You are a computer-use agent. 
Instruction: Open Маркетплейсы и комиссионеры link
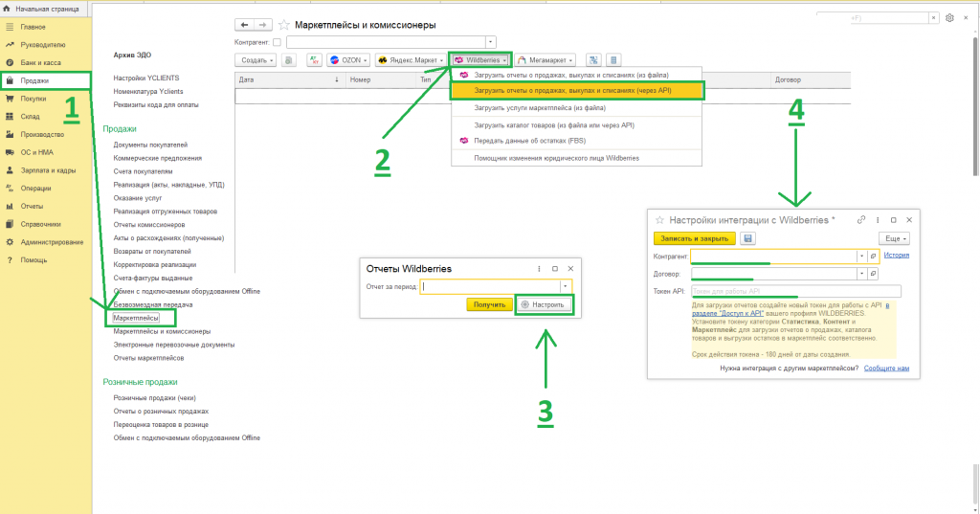162,331
